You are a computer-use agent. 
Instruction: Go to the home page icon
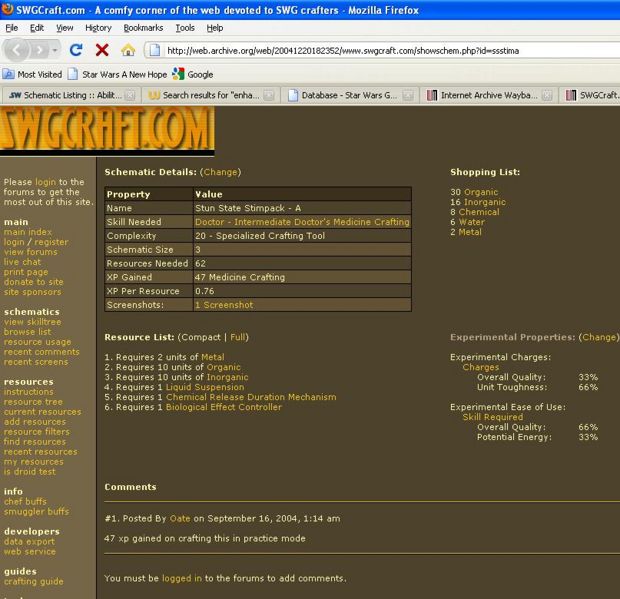point(128,49)
